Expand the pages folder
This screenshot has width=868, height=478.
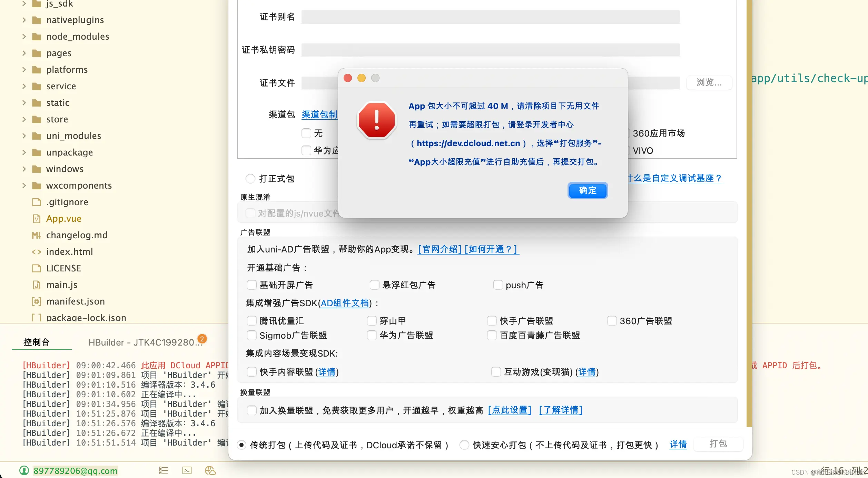(24, 53)
